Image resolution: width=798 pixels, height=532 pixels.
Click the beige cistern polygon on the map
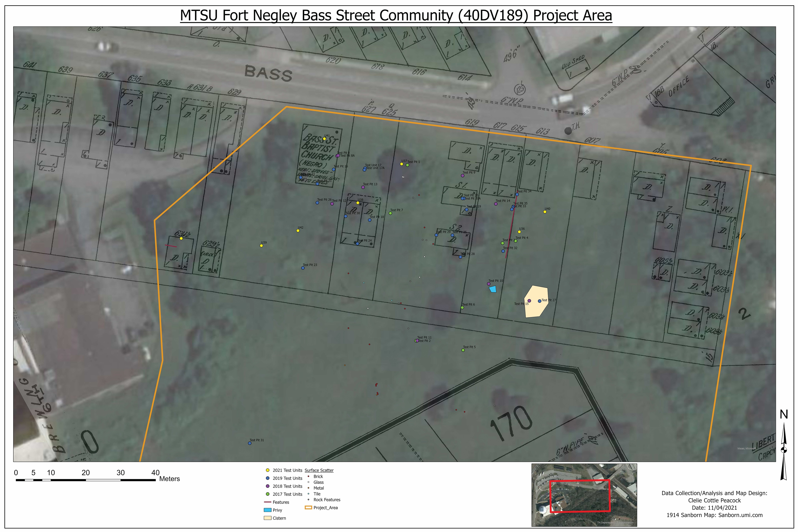pos(536,302)
